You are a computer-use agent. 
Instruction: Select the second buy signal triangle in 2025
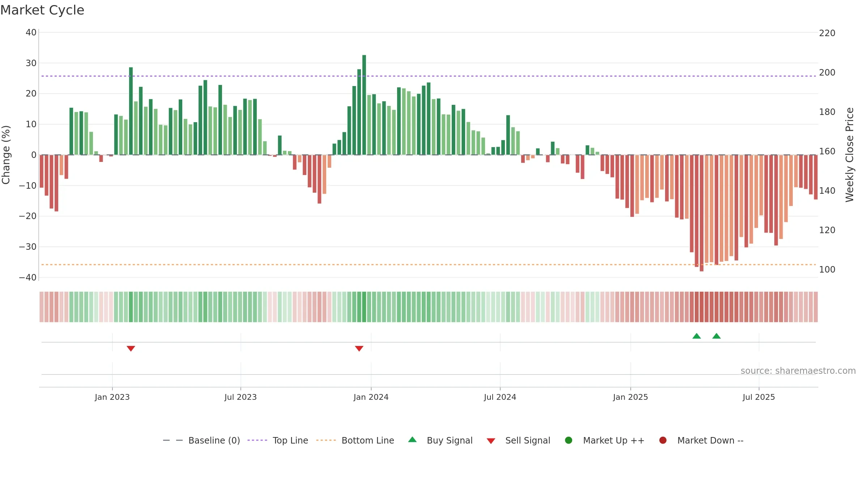click(716, 336)
